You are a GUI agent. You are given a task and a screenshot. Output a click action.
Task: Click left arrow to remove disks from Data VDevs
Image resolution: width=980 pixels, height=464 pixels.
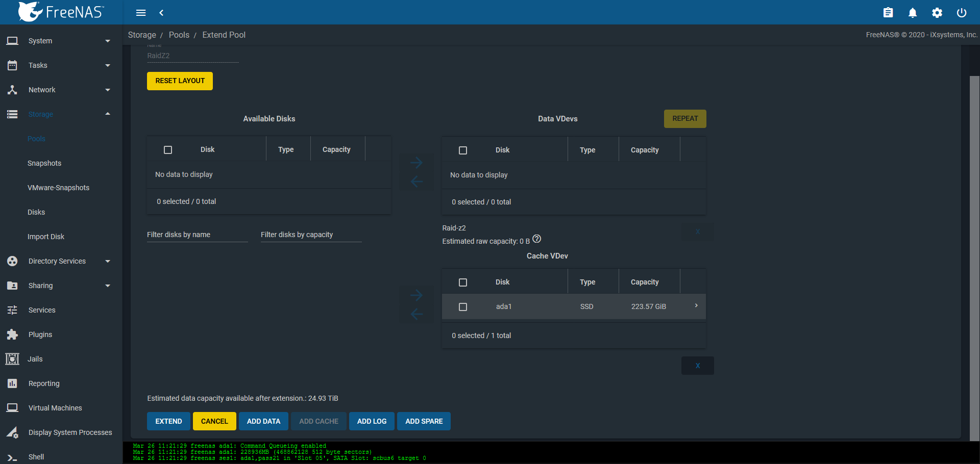pyautogui.click(x=416, y=182)
